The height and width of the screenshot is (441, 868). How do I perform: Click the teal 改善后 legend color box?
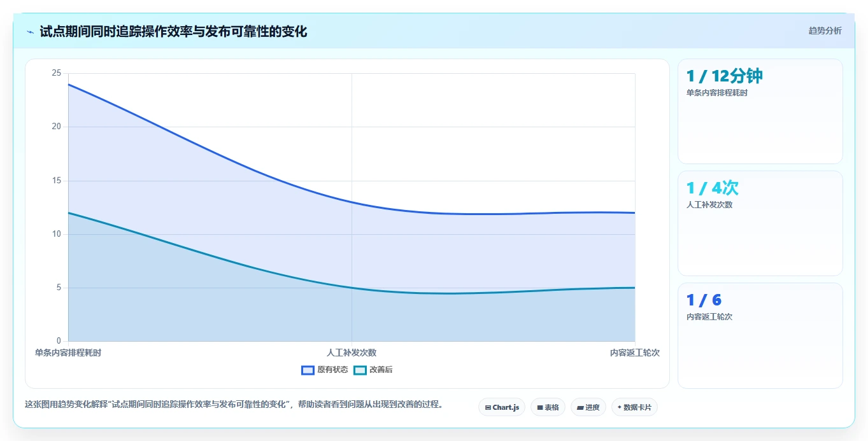(360, 370)
